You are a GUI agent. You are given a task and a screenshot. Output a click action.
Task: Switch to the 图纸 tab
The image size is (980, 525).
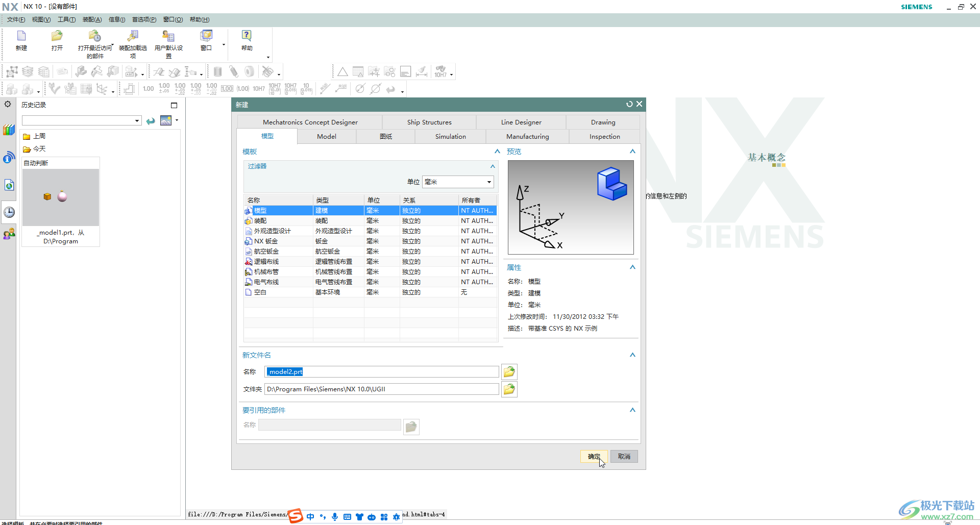point(386,136)
